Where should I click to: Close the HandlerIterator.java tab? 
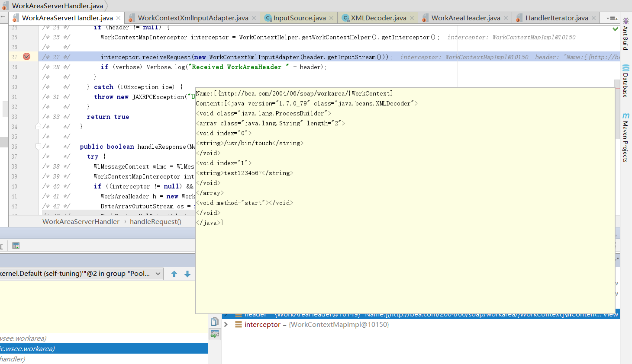[x=593, y=18]
